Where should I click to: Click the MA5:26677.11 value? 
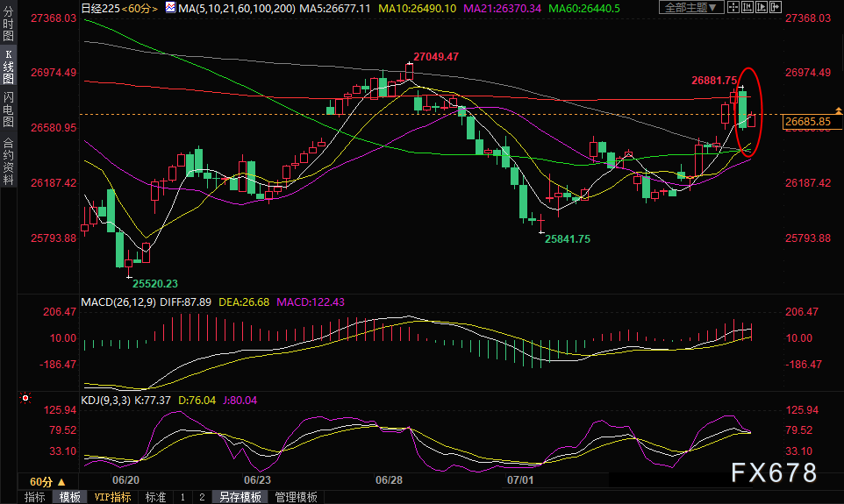tap(335, 8)
